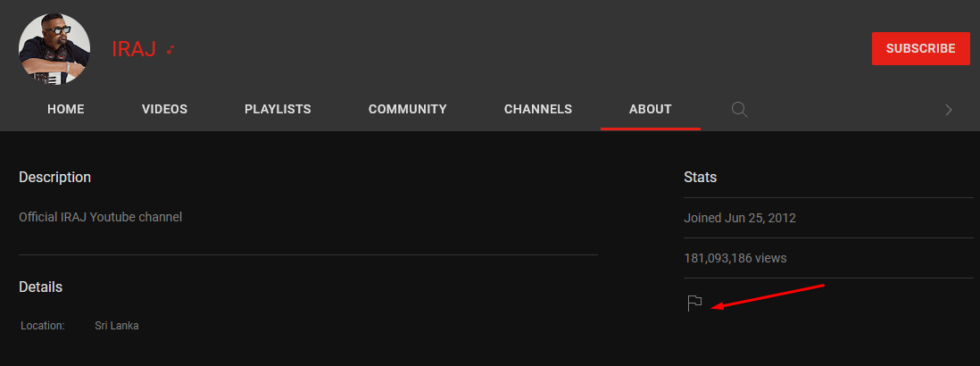Expand tabs with the right chevron arrow
This screenshot has width=980, height=366.
pyautogui.click(x=949, y=110)
